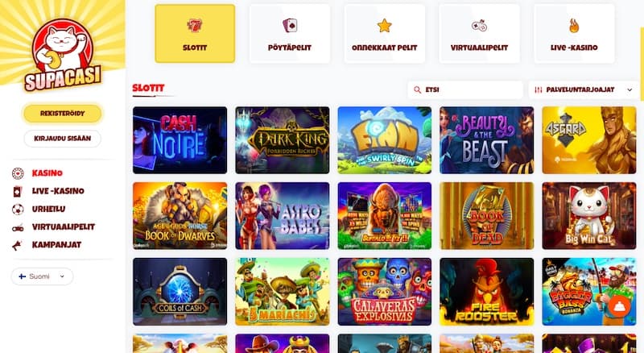Open Pöytäpelit table games category
Image resolution: width=644 pixels, height=353 pixels.
290,34
